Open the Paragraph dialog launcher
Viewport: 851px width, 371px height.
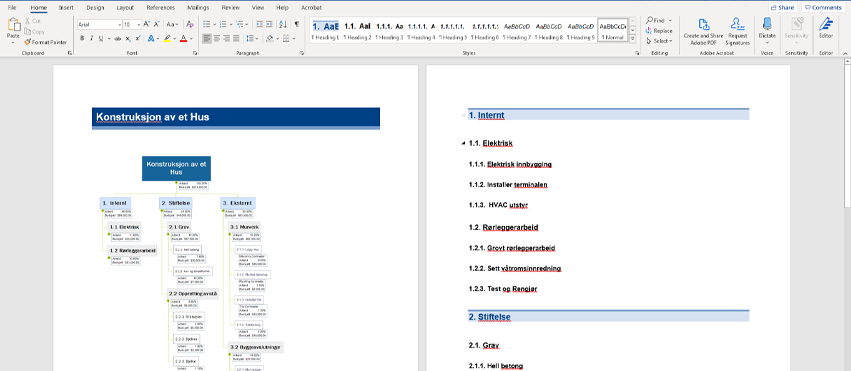301,53
